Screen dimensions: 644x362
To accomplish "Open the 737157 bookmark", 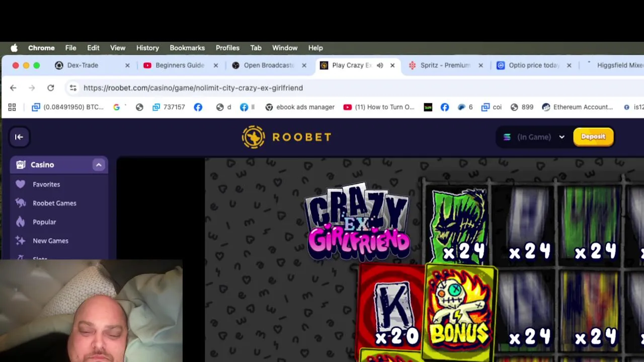I will click(x=169, y=107).
